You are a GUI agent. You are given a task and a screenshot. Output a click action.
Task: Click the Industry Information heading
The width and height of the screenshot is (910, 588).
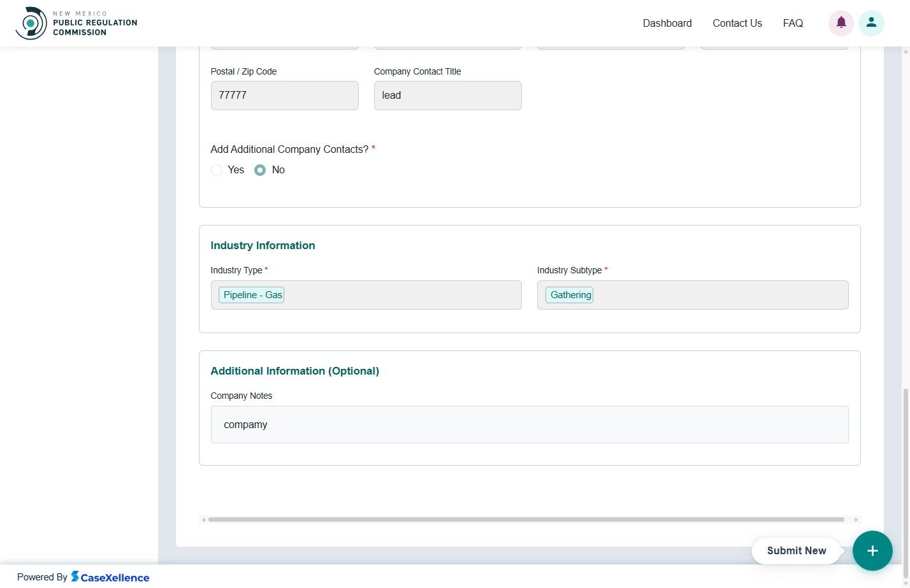263,245
